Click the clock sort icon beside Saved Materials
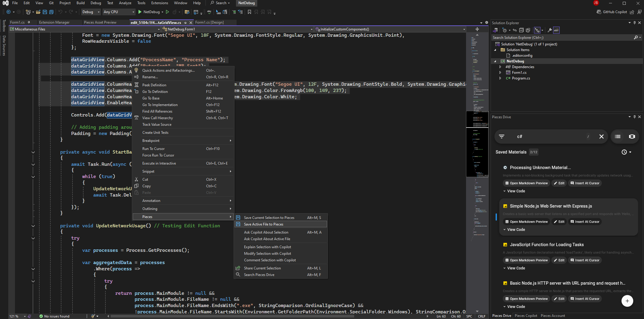 (624, 152)
